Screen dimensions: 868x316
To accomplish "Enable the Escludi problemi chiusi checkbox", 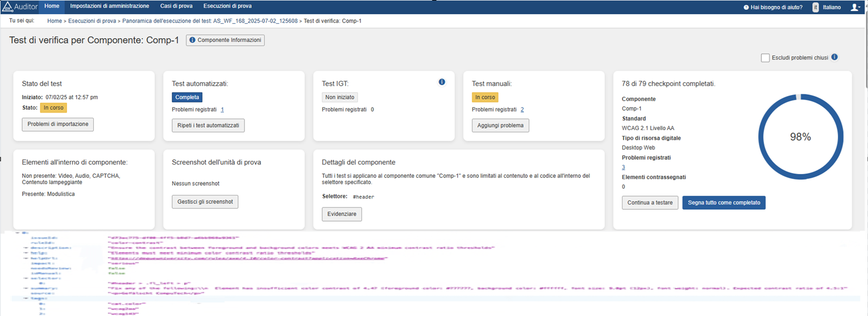I will [x=765, y=58].
